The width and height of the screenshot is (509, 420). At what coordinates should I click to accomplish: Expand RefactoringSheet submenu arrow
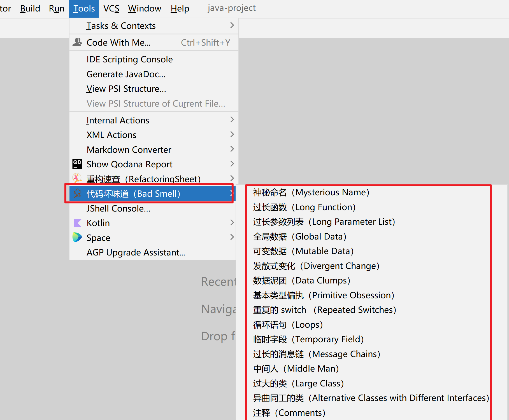tap(232, 178)
